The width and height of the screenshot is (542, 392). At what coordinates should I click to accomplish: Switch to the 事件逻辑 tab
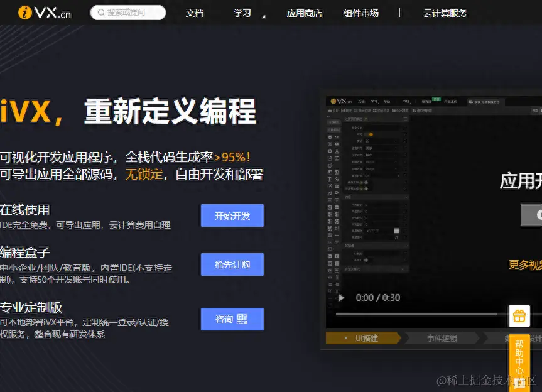(442, 338)
